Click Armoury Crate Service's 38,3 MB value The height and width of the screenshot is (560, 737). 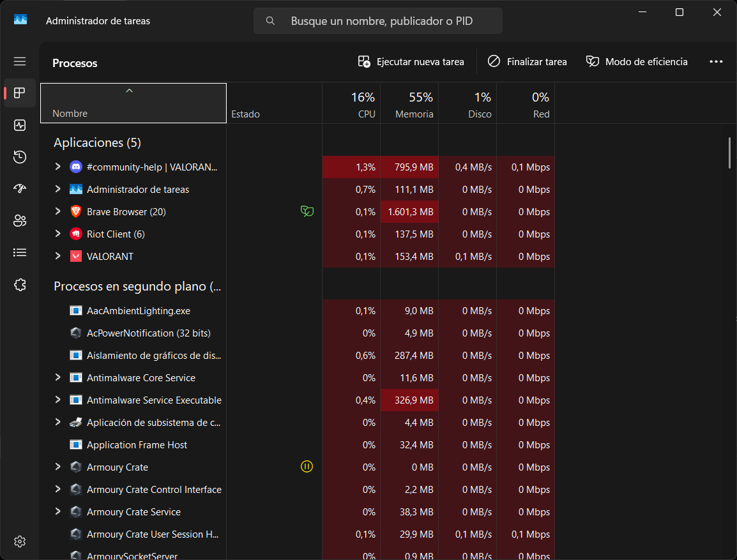pos(416,512)
